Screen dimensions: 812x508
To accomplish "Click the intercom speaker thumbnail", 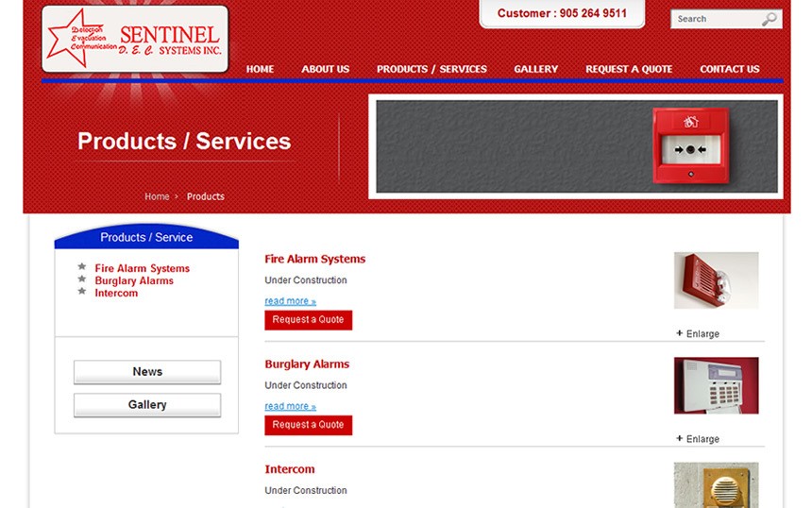I will pos(717,484).
